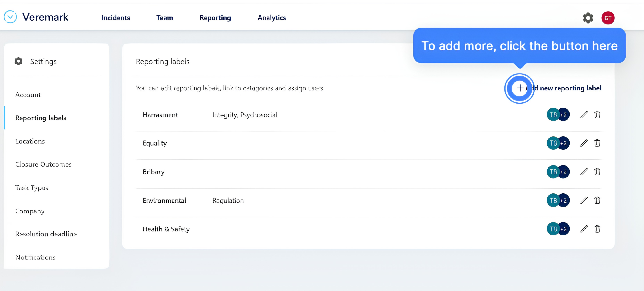
Task: Open the Incidents menu
Action: (x=116, y=18)
